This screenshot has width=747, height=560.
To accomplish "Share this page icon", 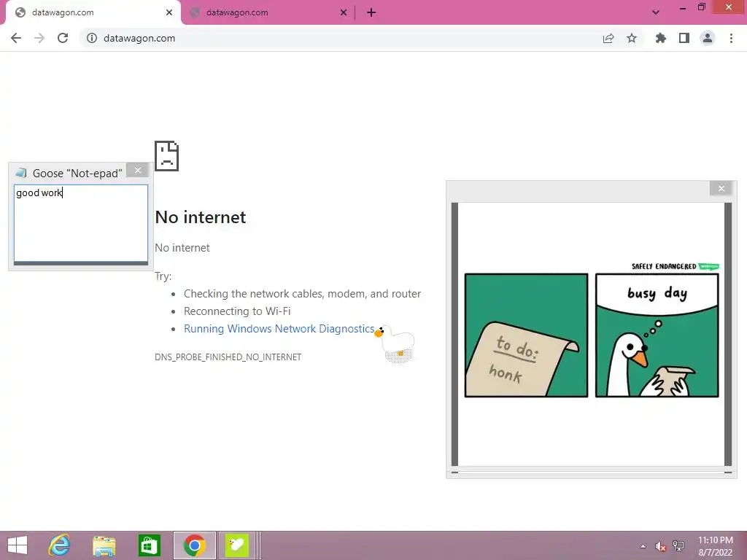I will pyautogui.click(x=608, y=38).
